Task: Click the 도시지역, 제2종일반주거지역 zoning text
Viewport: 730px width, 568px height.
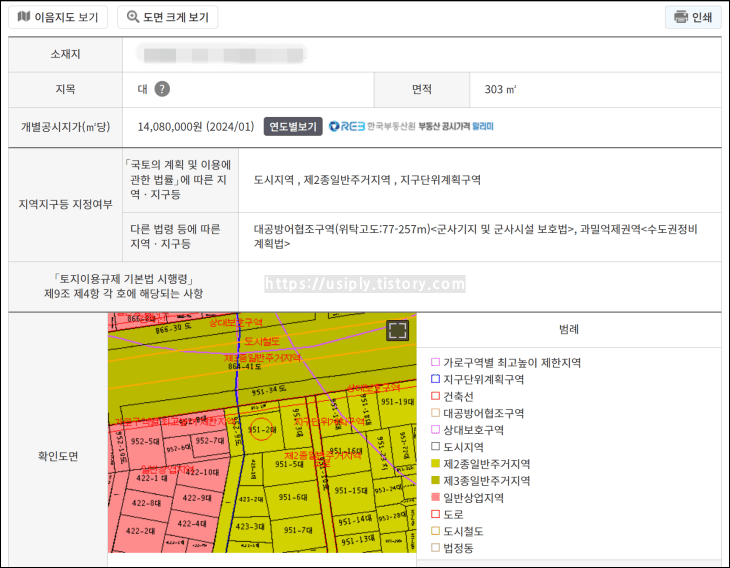Action: tap(367, 180)
